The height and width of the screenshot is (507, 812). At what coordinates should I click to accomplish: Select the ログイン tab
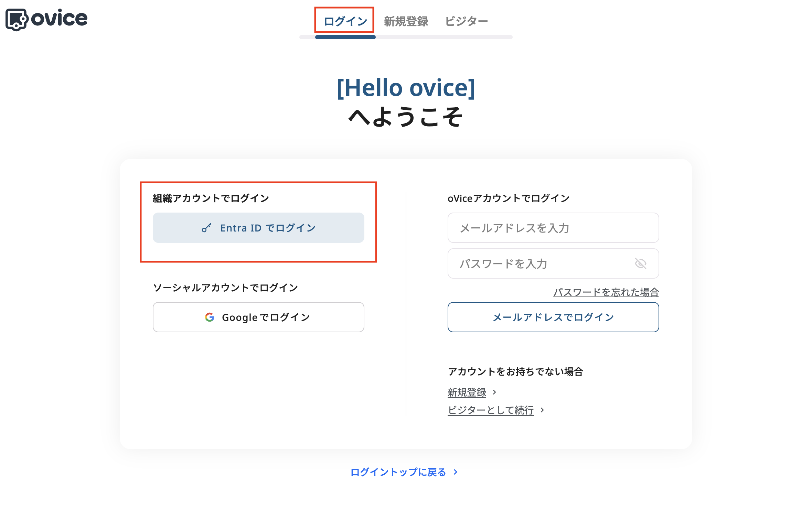tap(345, 21)
